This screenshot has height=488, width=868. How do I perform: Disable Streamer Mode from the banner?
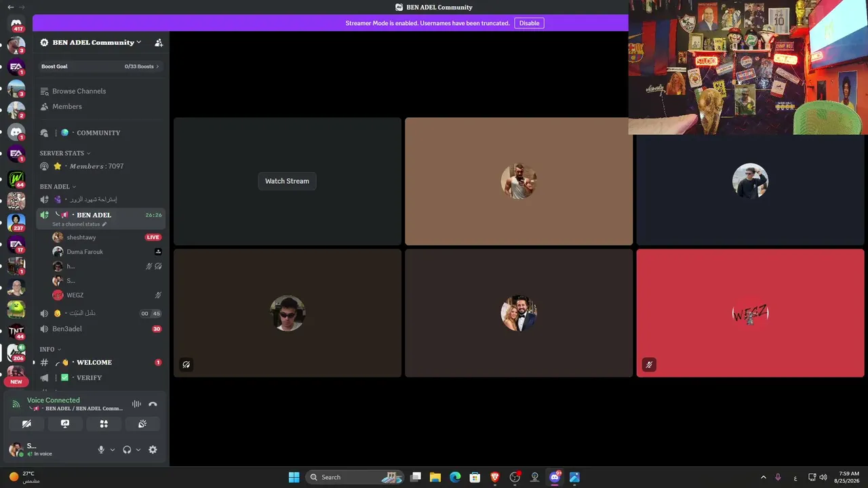pos(529,23)
